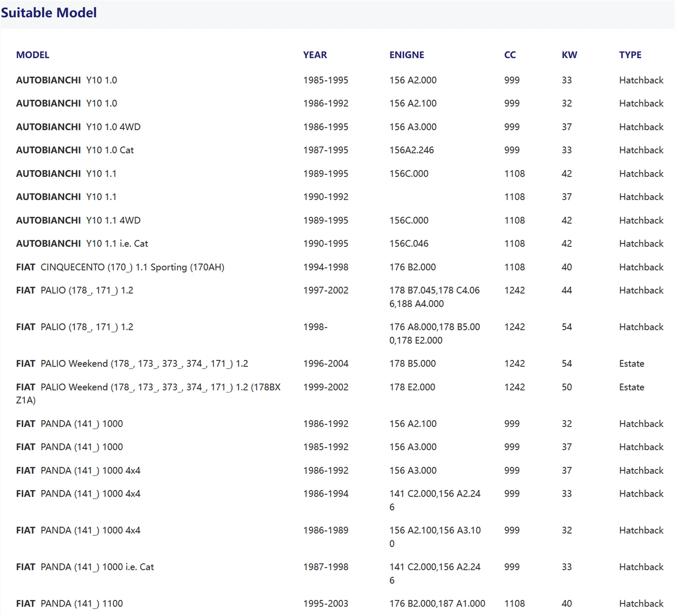Screen dimensions: 675x616
Task: Click KW value '44' in Palio row
Action: pyautogui.click(x=567, y=290)
